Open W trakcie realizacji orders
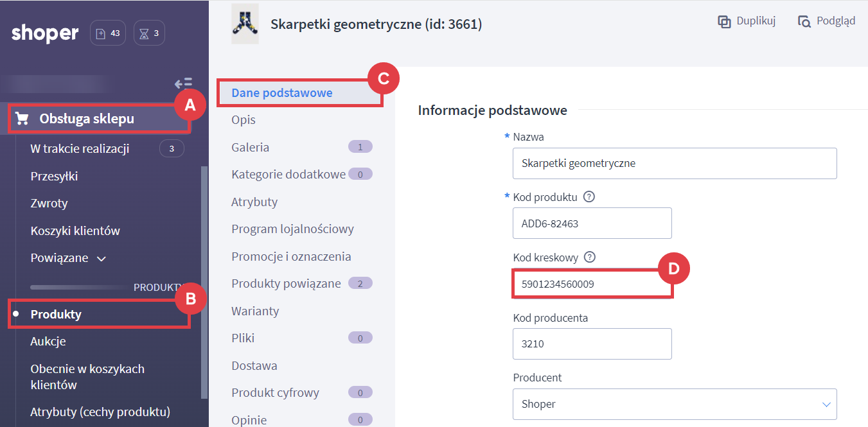 click(x=80, y=149)
